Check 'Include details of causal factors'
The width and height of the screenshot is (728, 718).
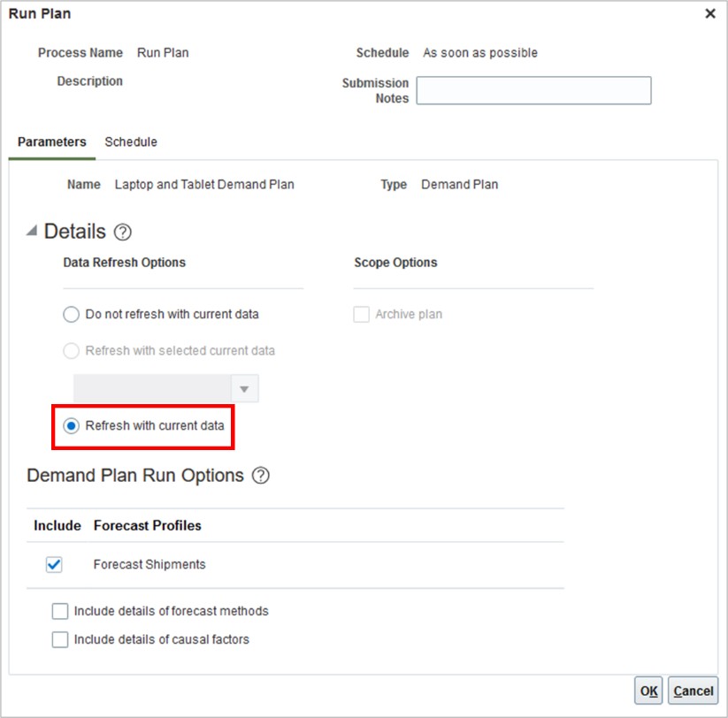(59, 639)
